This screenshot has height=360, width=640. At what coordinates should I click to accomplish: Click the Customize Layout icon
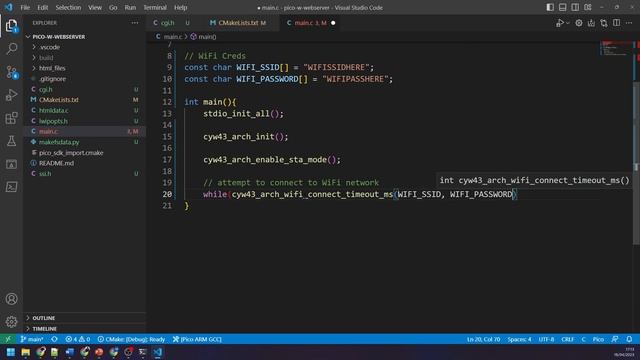[x=588, y=7]
